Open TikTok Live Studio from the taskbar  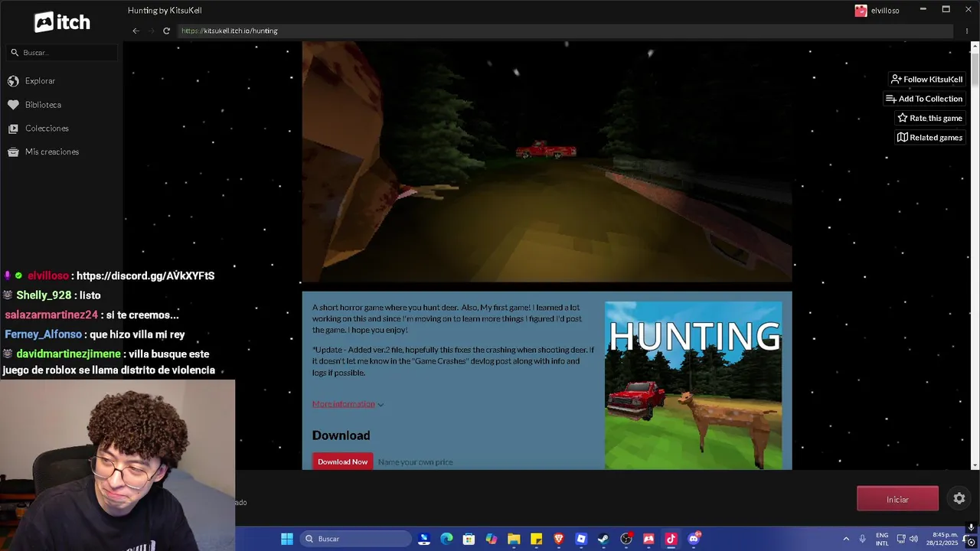click(671, 539)
